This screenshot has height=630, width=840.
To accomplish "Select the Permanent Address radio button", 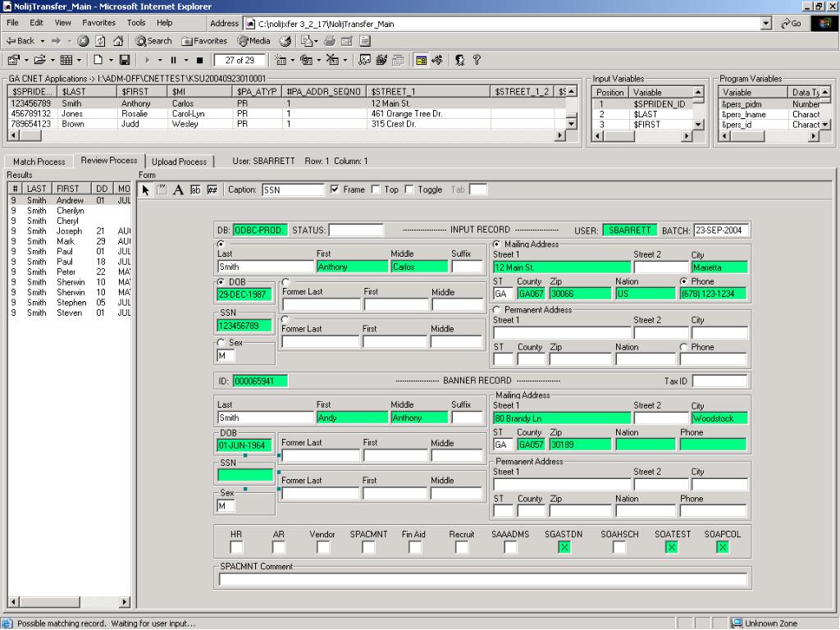I will tap(496, 309).
